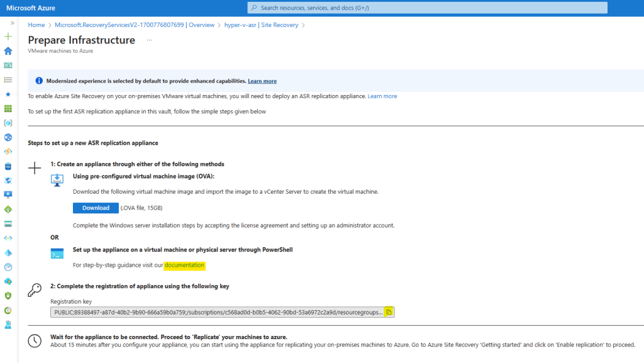644x363 pixels.
Task: Click the clock icon beside wait message
Action: coord(35,340)
